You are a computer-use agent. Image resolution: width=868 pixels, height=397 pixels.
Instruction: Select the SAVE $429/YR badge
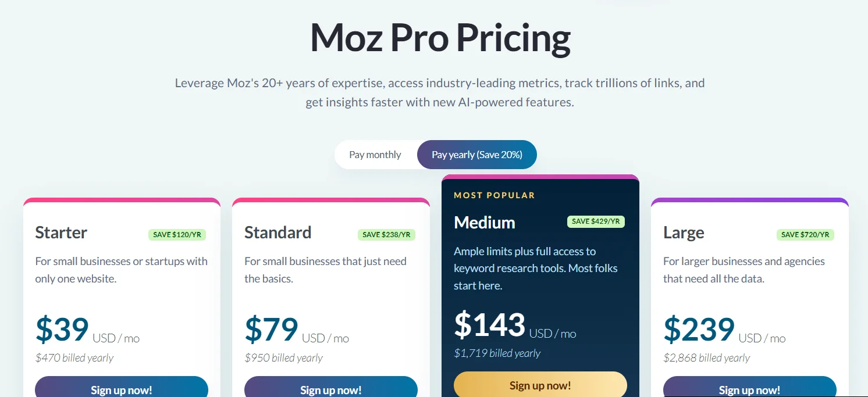[x=596, y=221]
